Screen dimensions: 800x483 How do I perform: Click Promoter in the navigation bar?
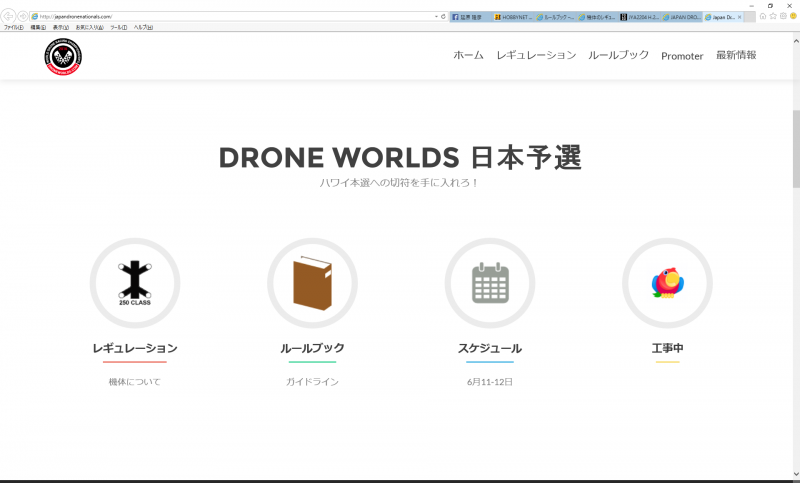(x=682, y=56)
